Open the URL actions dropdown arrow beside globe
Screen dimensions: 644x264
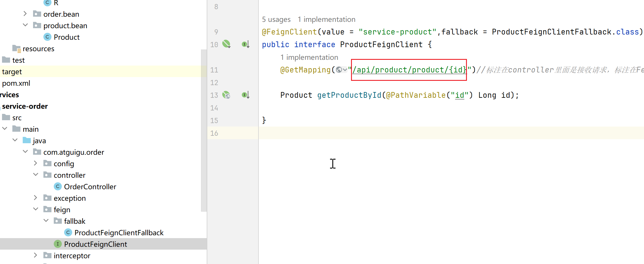345,70
